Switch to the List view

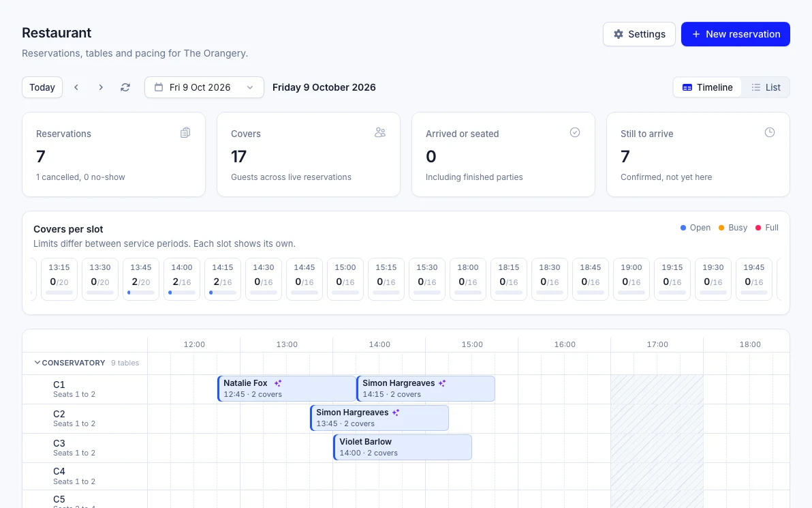click(766, 87)
